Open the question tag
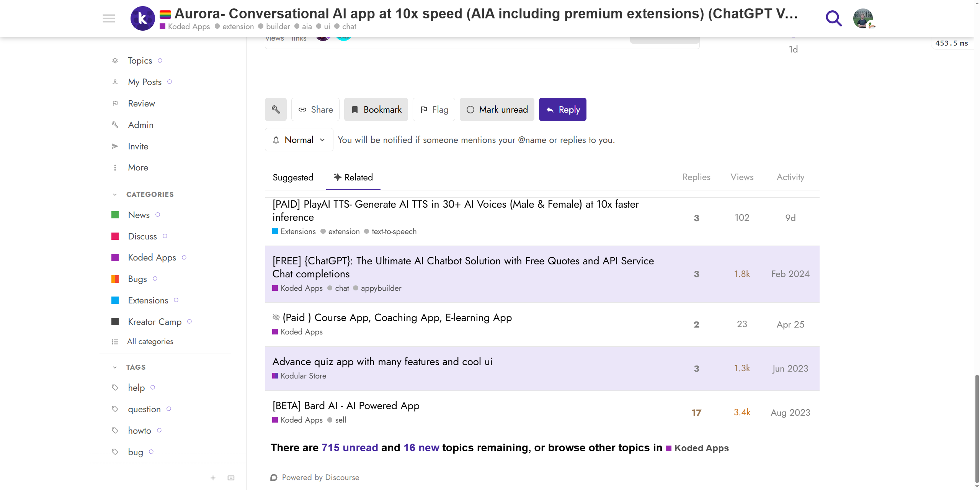 point(144,409)
